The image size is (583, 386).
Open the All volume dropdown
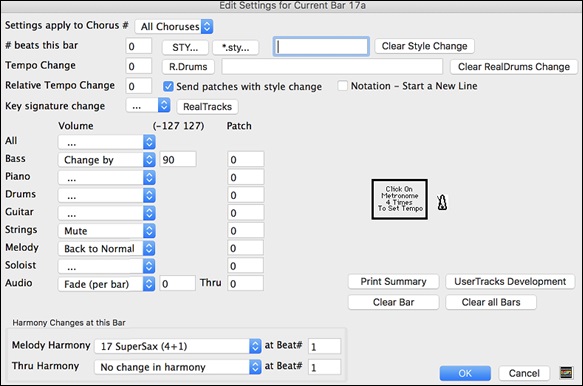coord(107,142)
